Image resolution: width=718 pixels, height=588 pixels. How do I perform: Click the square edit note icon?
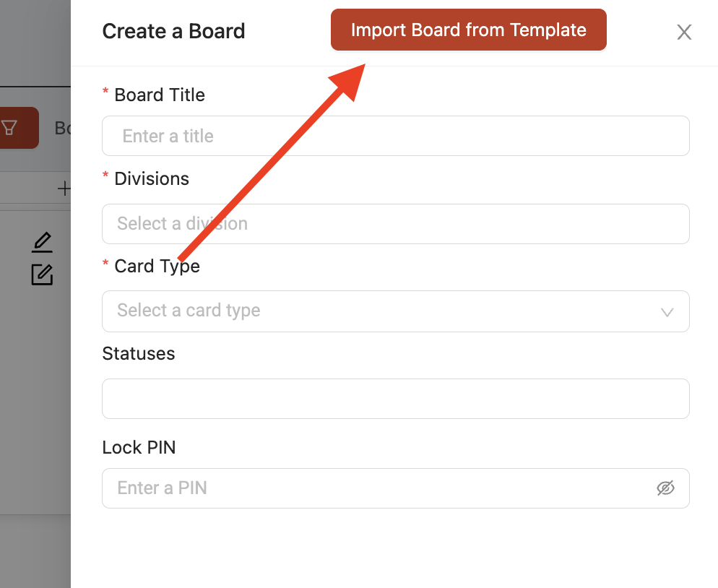point(42,274)
